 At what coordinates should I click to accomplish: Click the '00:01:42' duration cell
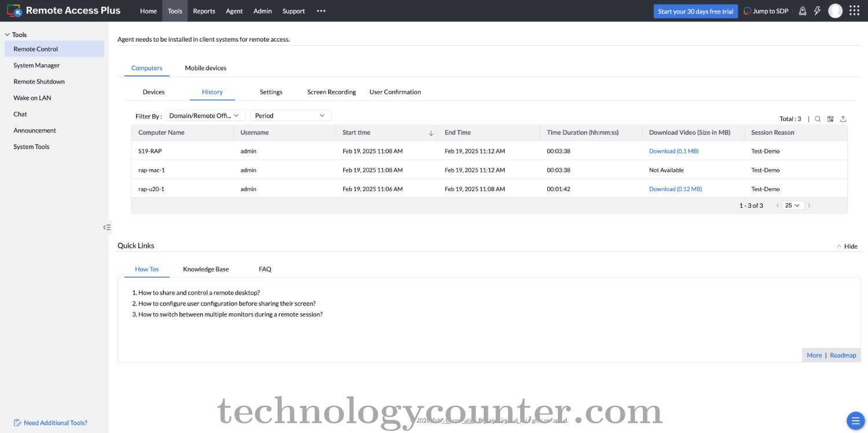pyautogui.click(x=558, y=189)
